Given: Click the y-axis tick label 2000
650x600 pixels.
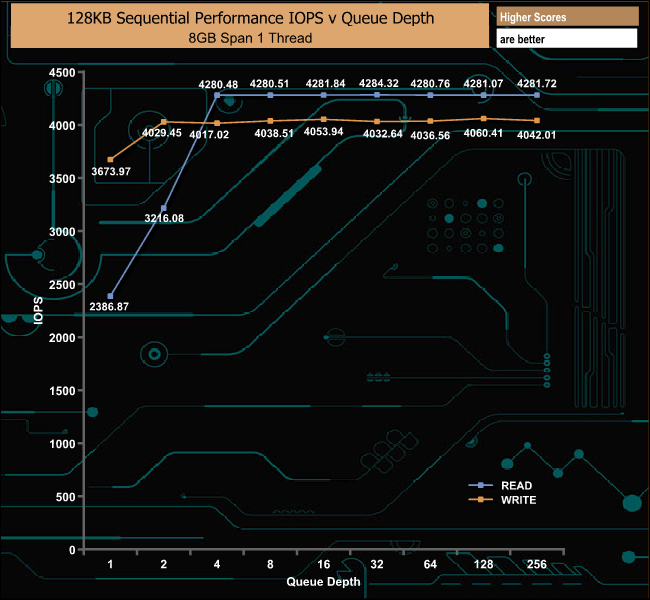Looking at the screenshot, I should coord(62,338).
